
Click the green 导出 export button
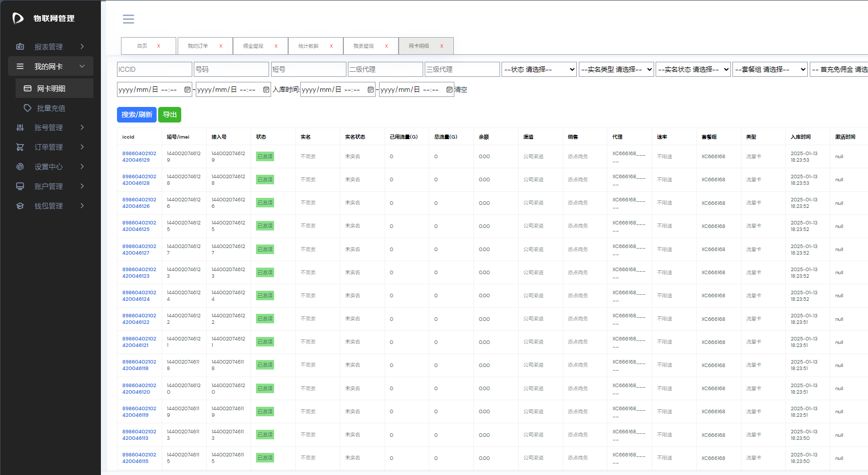170,114
